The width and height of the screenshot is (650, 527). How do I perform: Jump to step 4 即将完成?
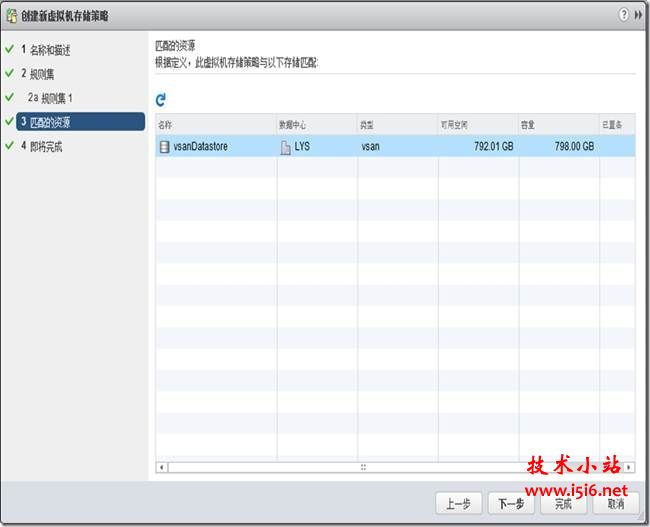[41, 146]
